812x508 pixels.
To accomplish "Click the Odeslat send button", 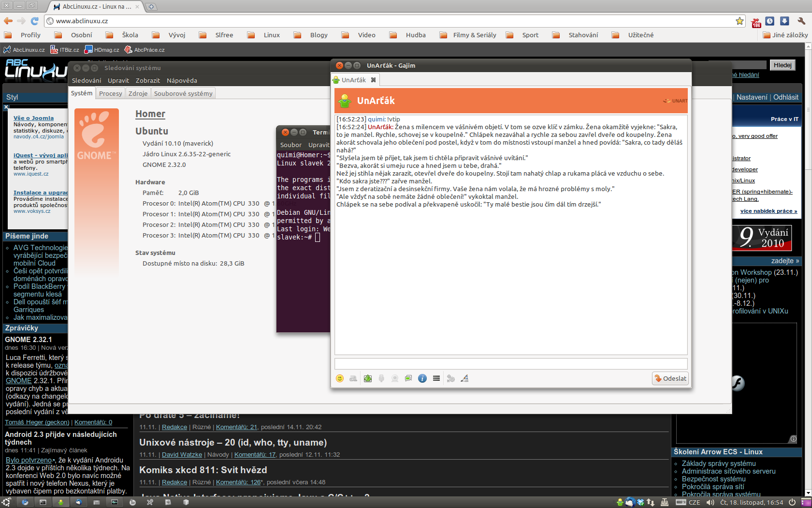I will pyautogui.click(x=670, y=378).
